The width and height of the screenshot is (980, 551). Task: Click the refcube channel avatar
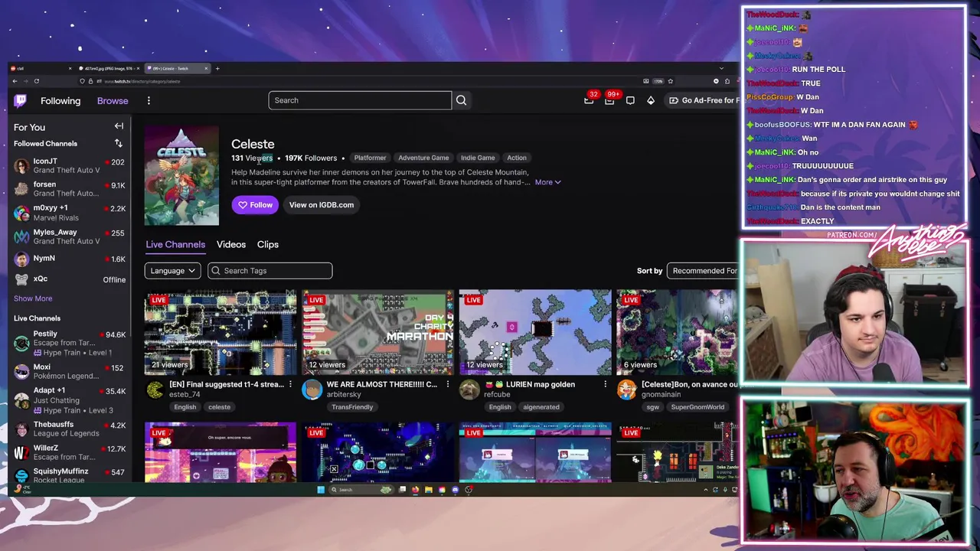(x=469, y=390)
